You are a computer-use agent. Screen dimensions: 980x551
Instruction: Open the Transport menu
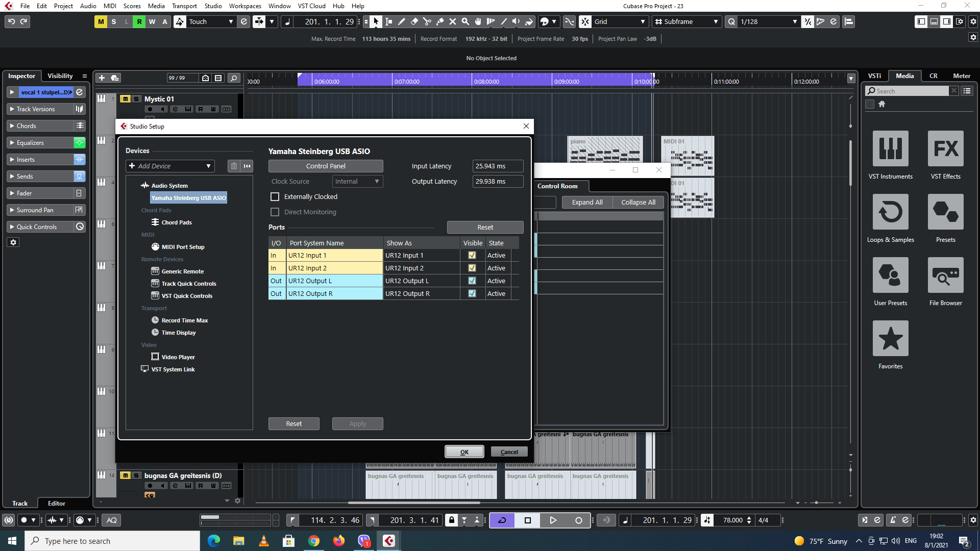184,6
